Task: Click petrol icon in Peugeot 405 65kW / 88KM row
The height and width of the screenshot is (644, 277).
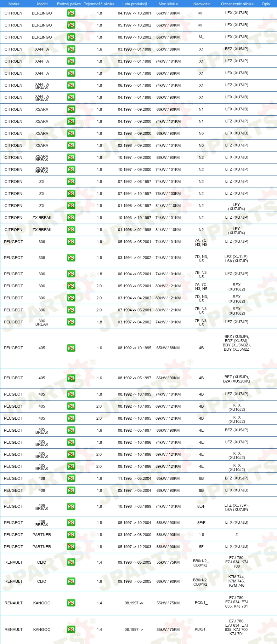Action: [x=71, y=348]
